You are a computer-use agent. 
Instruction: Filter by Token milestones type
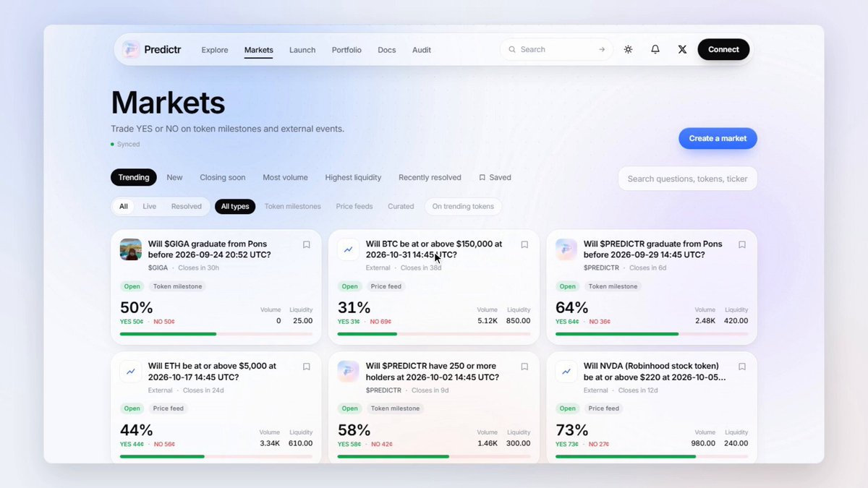(x=292, y=206)
